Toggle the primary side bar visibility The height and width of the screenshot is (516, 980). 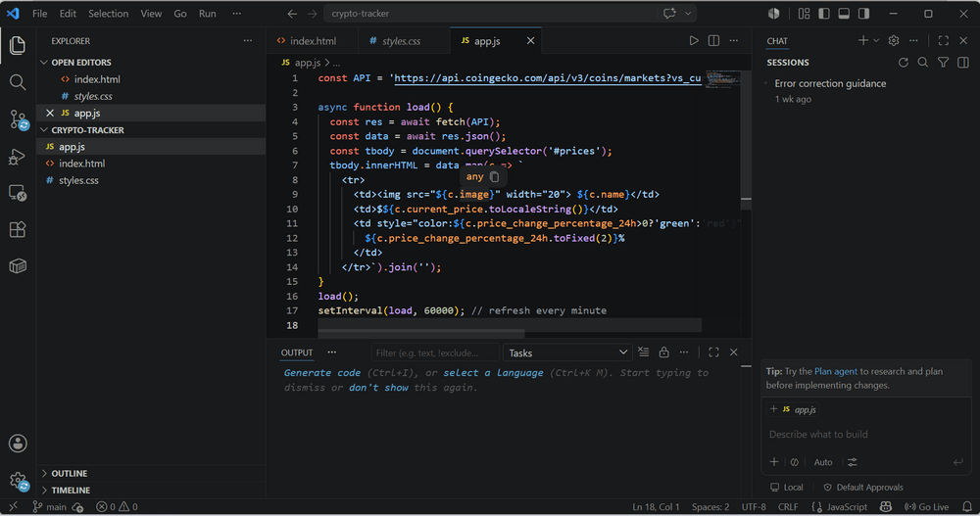click(824, 14)
